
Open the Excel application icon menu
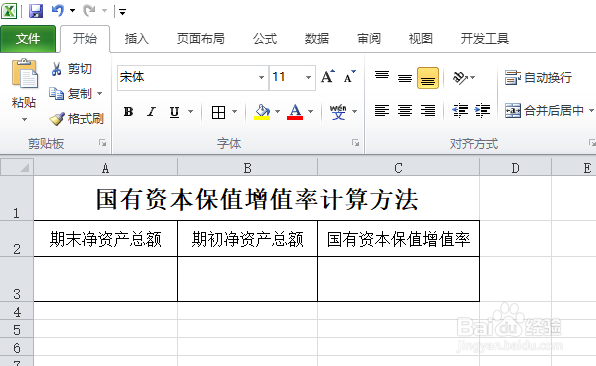pos(9,11)
